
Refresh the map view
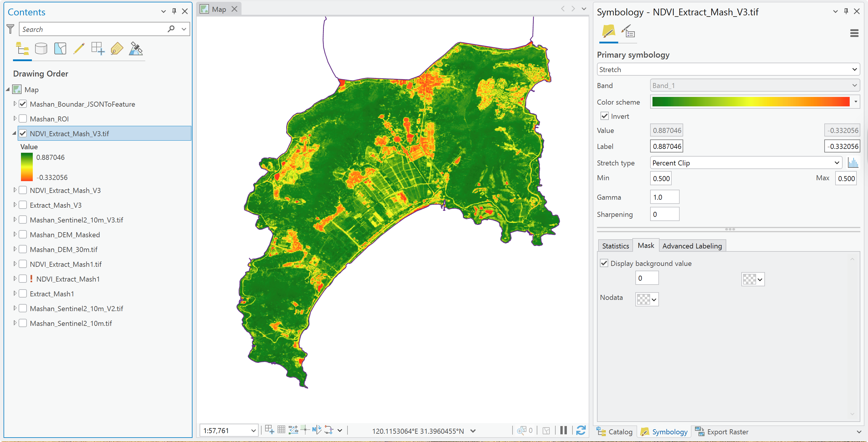(580, 430)
